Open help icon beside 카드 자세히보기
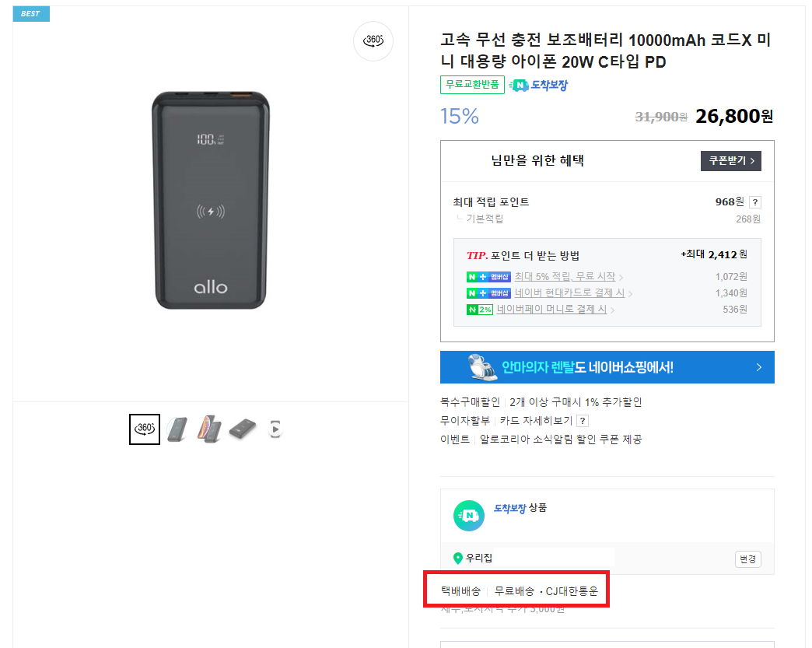812x648 pixels. coord(583,421)
